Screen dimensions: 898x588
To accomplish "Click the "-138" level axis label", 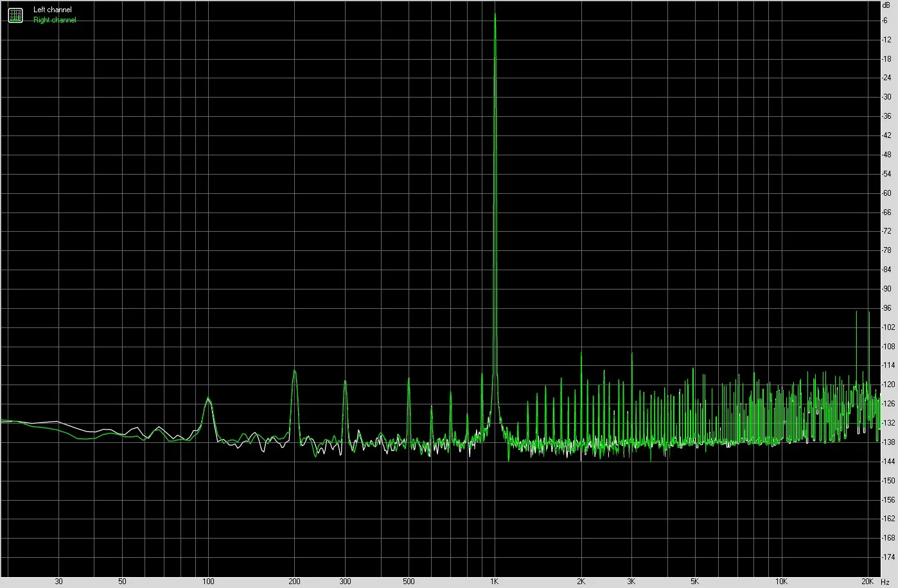I will click(x=889, y=442).
